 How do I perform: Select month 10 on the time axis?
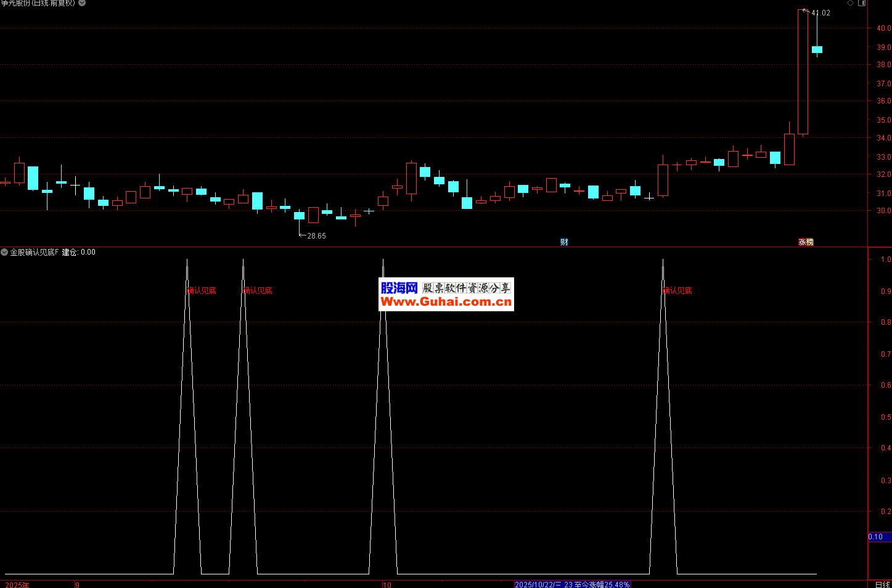387,584
